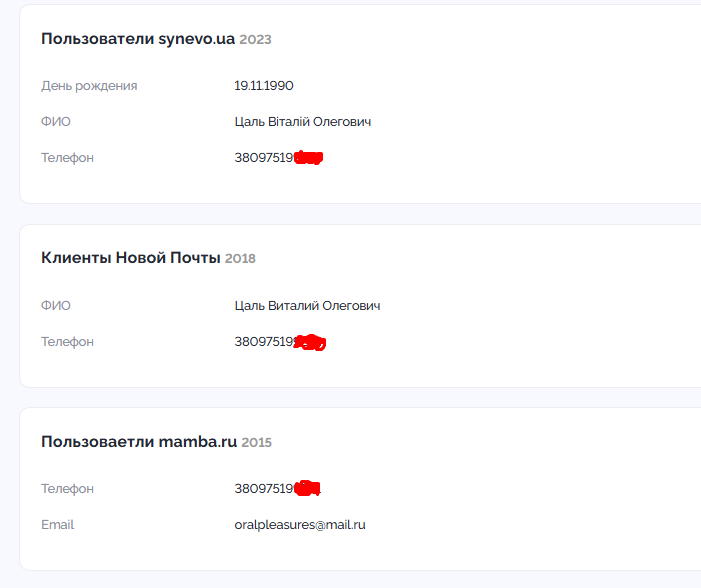Image resolution: width=701 pixels, height=588 pixels.
Task: Click the "Клиенты Новой Почты" heading
Action: pos(130,258)
